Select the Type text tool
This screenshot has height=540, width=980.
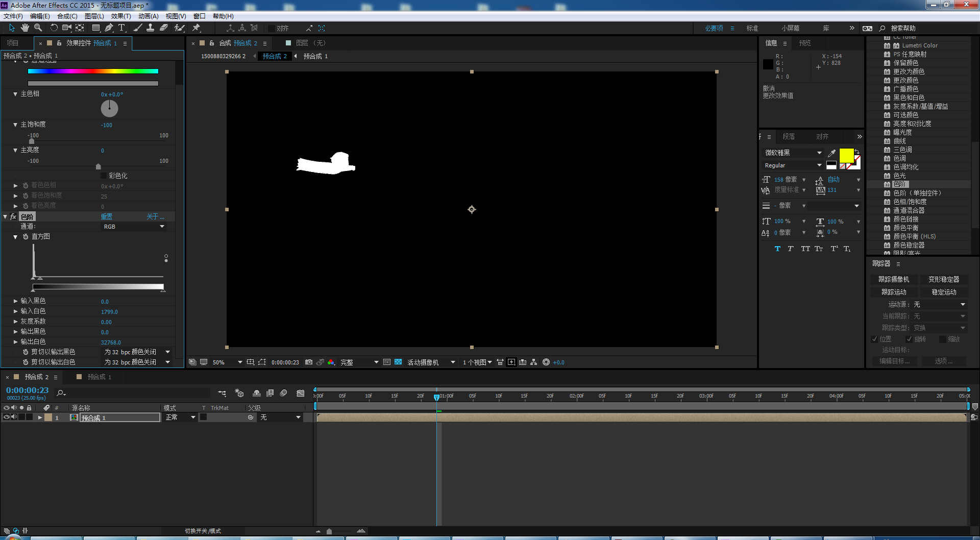(x=122, y=28)
